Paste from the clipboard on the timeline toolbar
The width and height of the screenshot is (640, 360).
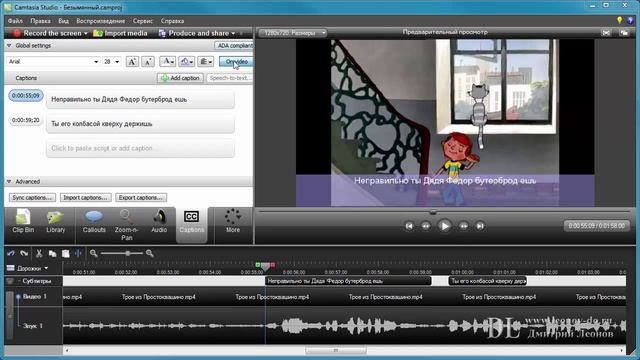[65, 253]
